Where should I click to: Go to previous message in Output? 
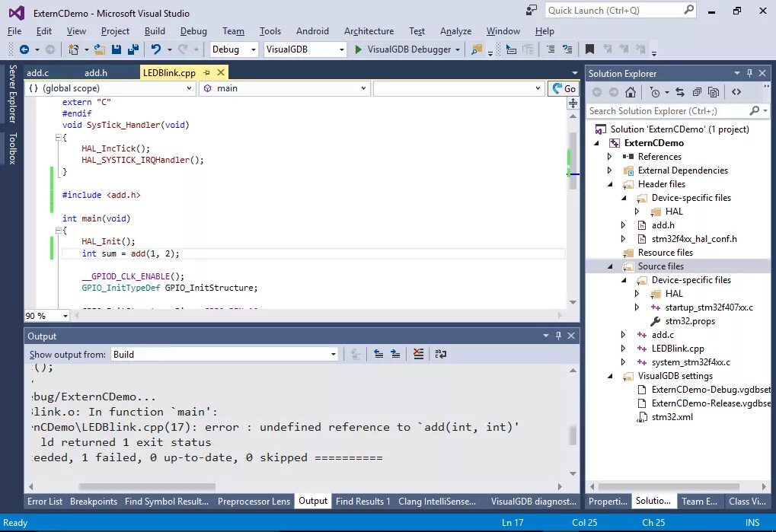378,354
